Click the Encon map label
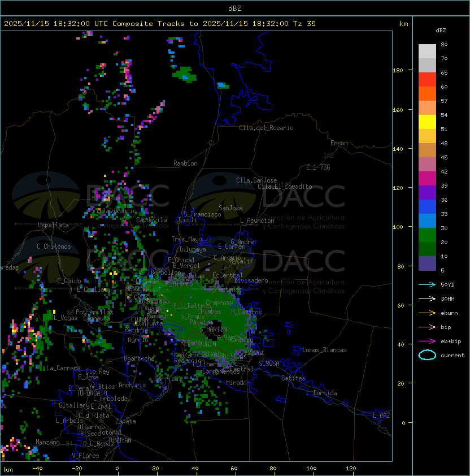Viewport: 470px width, 476px height. (339, 143)
